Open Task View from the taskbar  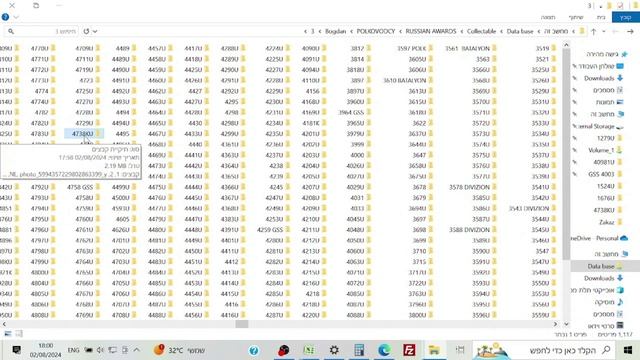(x=460, y=350)
